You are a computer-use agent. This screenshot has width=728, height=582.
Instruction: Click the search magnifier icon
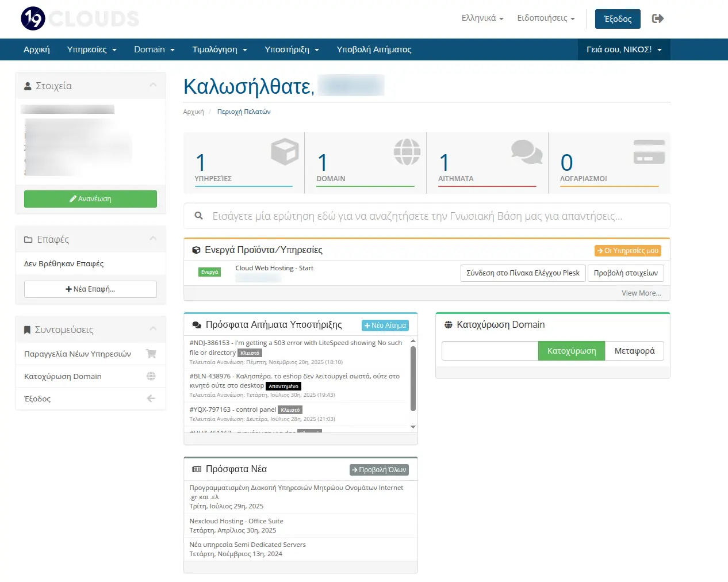(x=198, y=216)
